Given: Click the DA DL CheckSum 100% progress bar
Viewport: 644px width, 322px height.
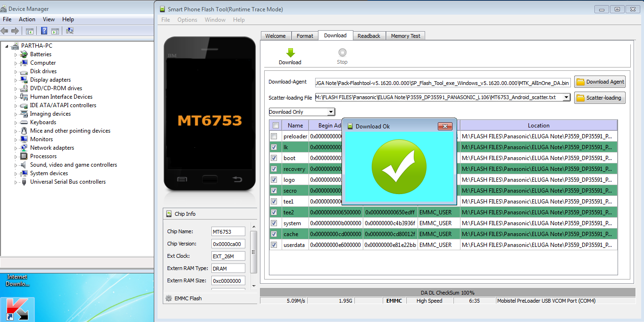Looking at the screenshot, I should 448,293.
